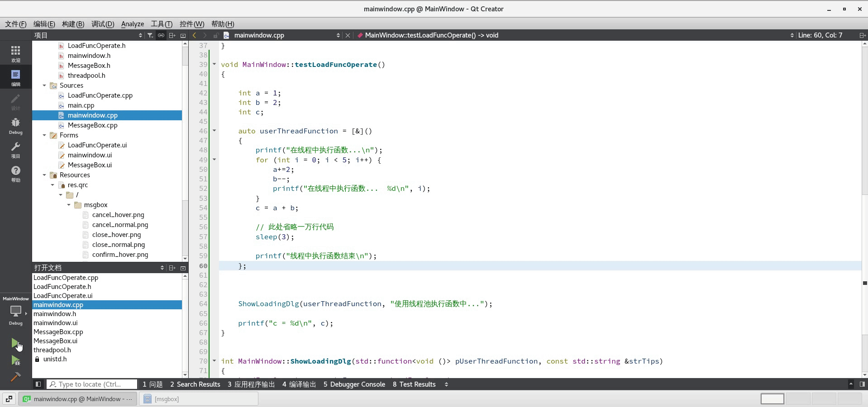Show the 1 问题 output pane

point(153,384)
